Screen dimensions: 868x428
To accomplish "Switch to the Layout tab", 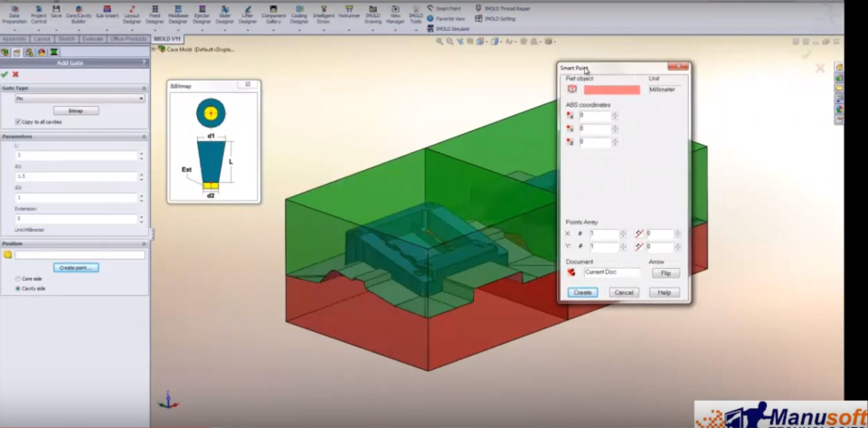I will (x=42, y=39).
